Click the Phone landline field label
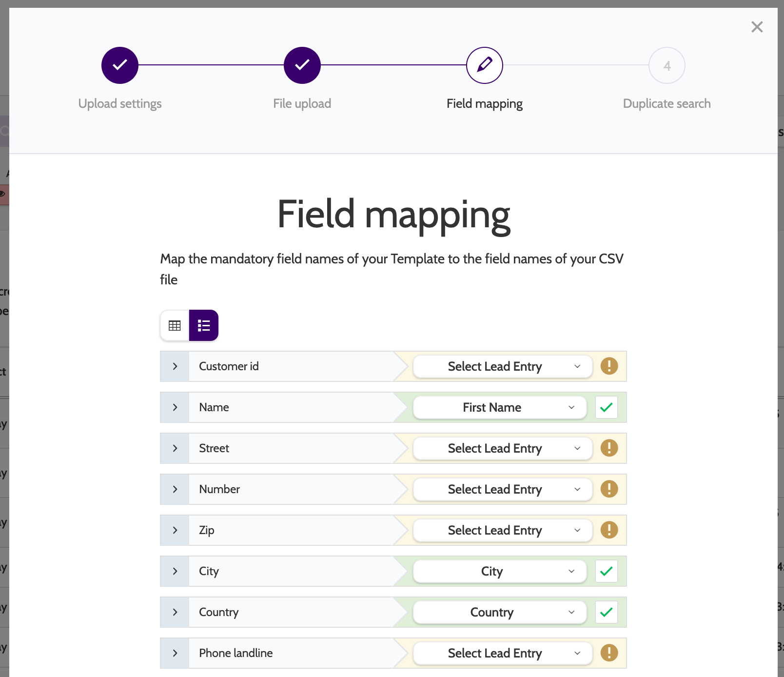Viewport: 784px width, 677px height. [x=235, y=653]
